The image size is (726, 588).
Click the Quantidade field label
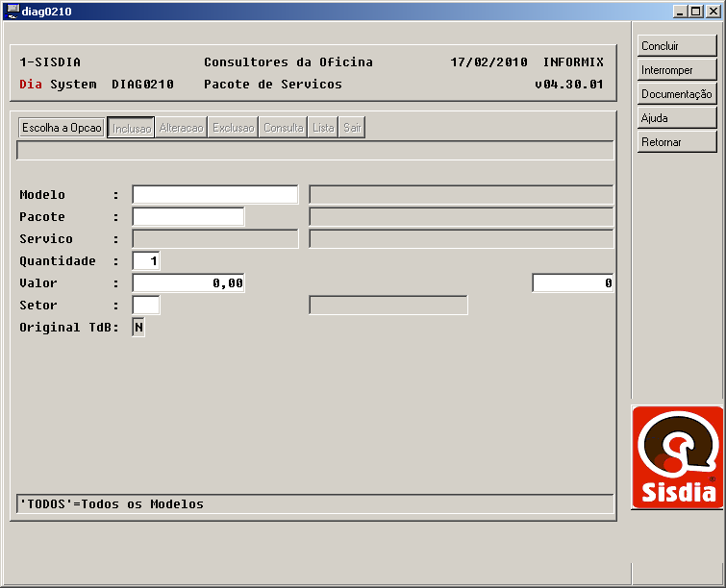(x=58, y=261)
